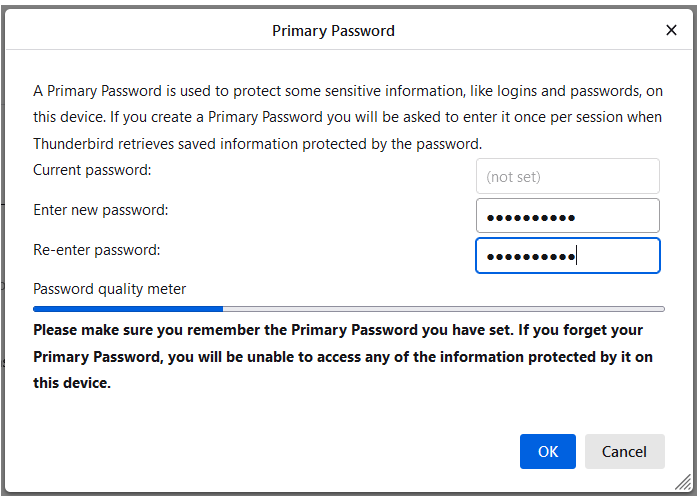Click the "Password quality meter" label
697x502 pixels.
[x=109, y=289]
